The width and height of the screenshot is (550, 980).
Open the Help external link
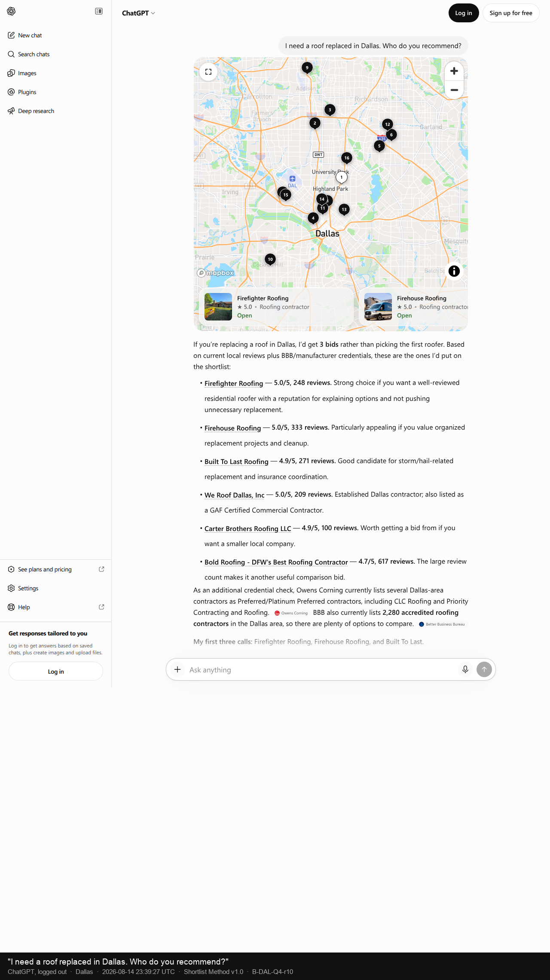(x=56, y=607)
